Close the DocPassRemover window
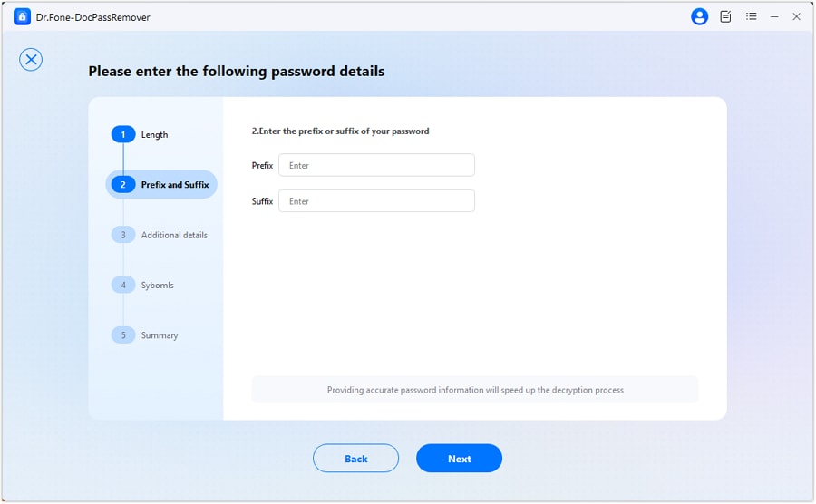 (x=797, y=16)
